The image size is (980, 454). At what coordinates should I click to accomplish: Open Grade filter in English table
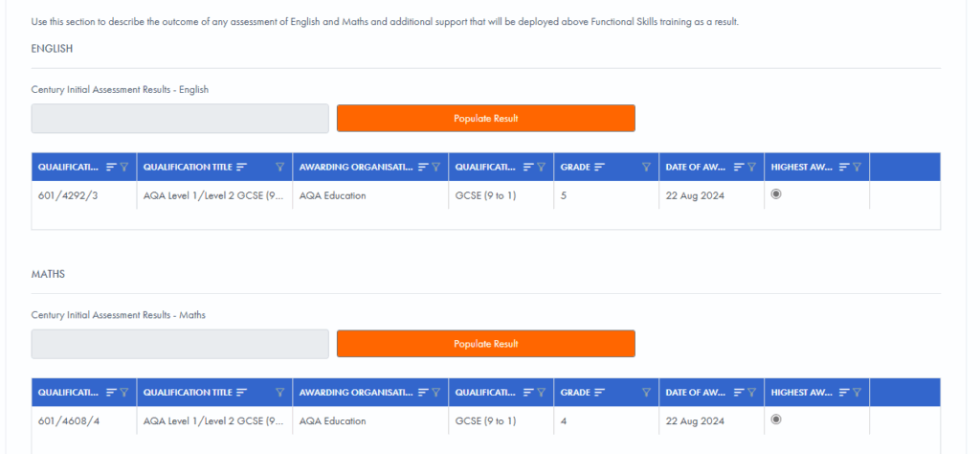(x=646, y=167)
